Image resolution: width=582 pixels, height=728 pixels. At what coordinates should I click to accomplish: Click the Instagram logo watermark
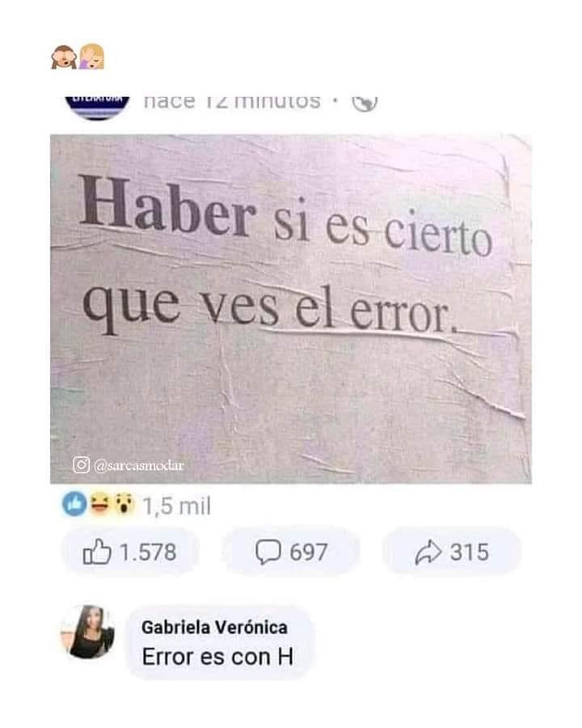click(81, 465)
